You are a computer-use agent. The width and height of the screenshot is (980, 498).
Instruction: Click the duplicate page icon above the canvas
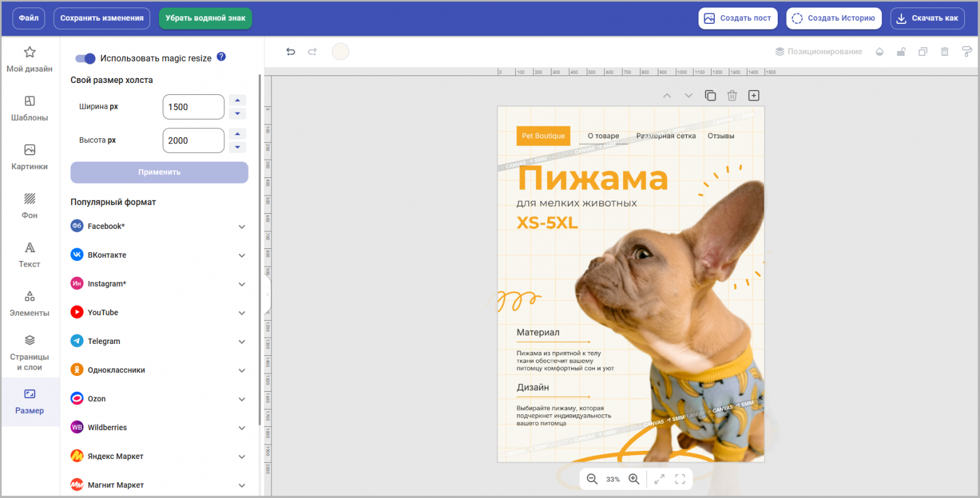(x=710, y=95)
